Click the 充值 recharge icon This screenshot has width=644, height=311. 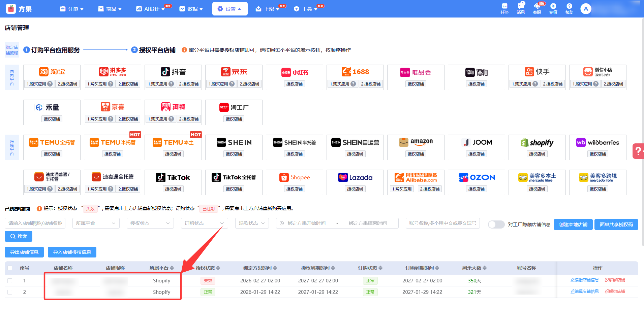[553, 8]
